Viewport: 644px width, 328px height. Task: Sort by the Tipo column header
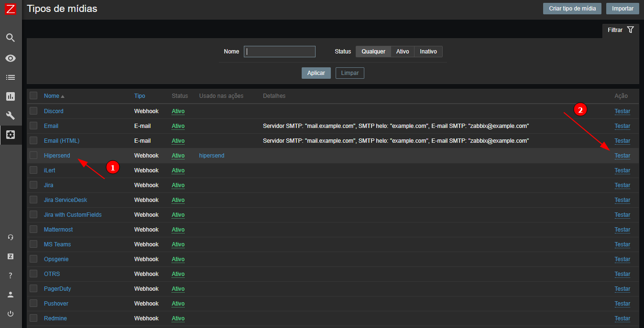[140, 96]
